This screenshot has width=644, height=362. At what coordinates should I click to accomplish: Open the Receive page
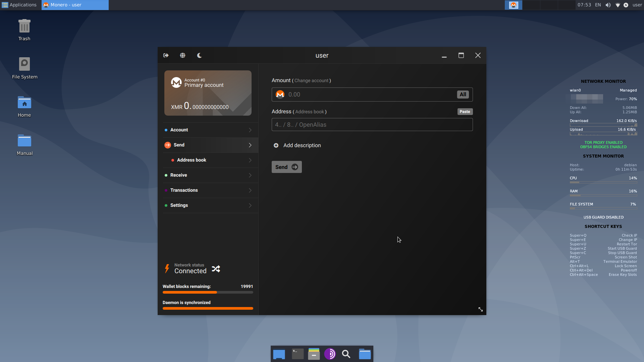[x=179, y=175]
